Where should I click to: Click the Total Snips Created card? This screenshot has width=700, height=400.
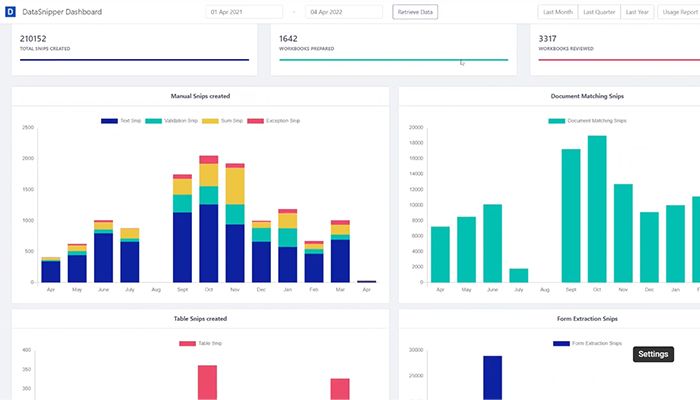(133, 47)
